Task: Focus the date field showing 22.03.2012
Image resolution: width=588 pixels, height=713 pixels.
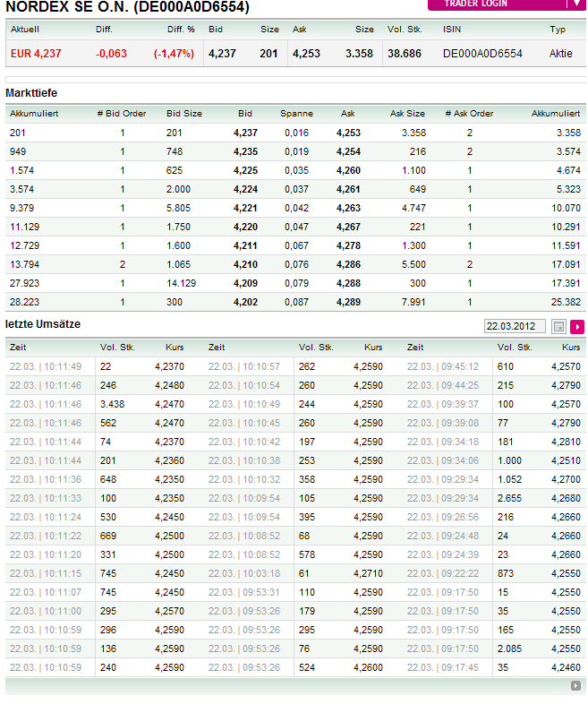Action: 515,327
